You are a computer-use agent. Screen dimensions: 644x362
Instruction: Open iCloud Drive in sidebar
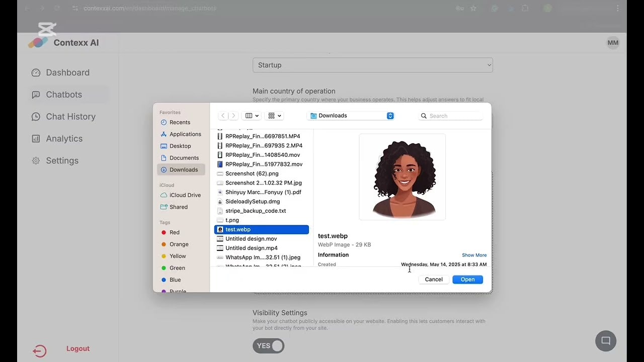click(x=181, y=195)
